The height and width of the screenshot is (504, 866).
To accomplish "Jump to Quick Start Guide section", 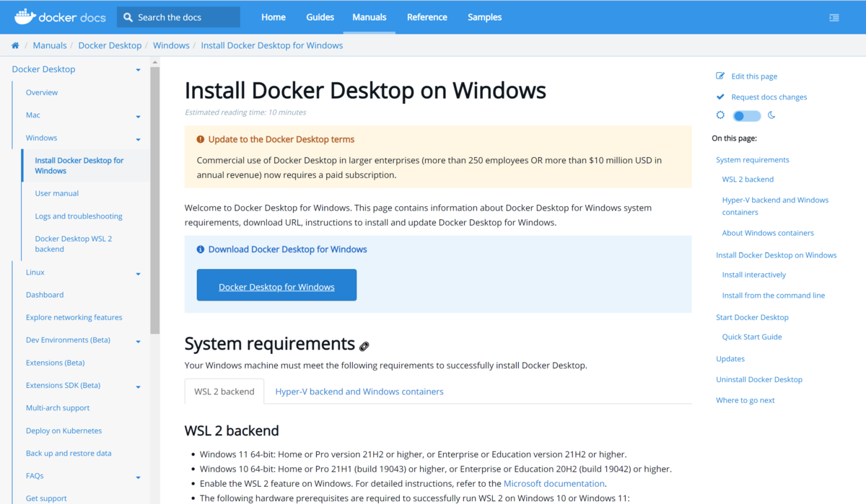I will [752, 337].
